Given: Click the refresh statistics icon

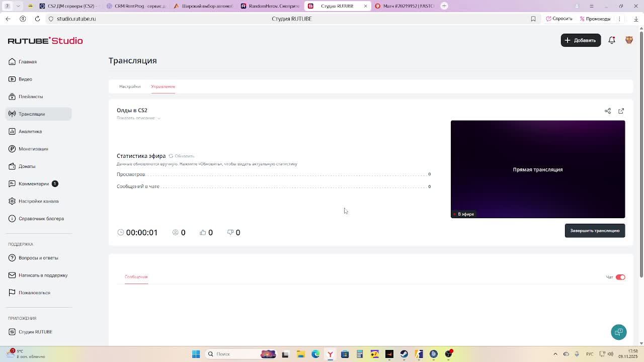Looking at the screenshot, I should (x=171, y=156).
